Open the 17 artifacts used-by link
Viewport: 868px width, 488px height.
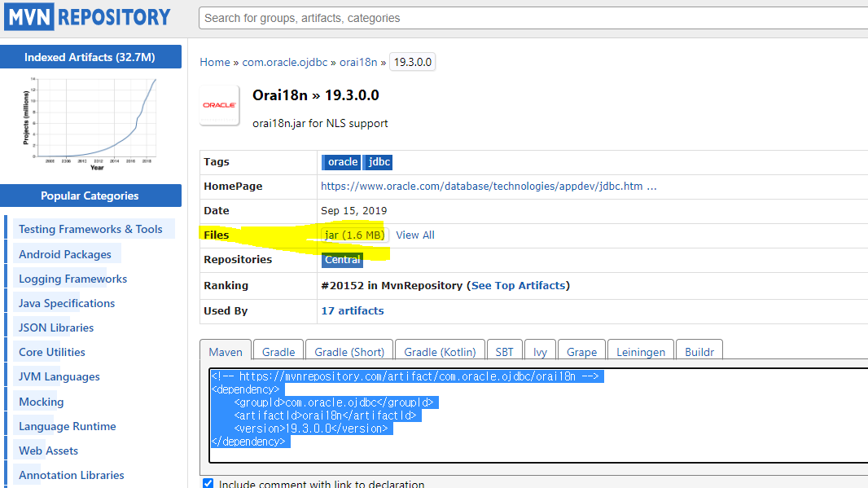pyautogui.click(x=353, y=310)
